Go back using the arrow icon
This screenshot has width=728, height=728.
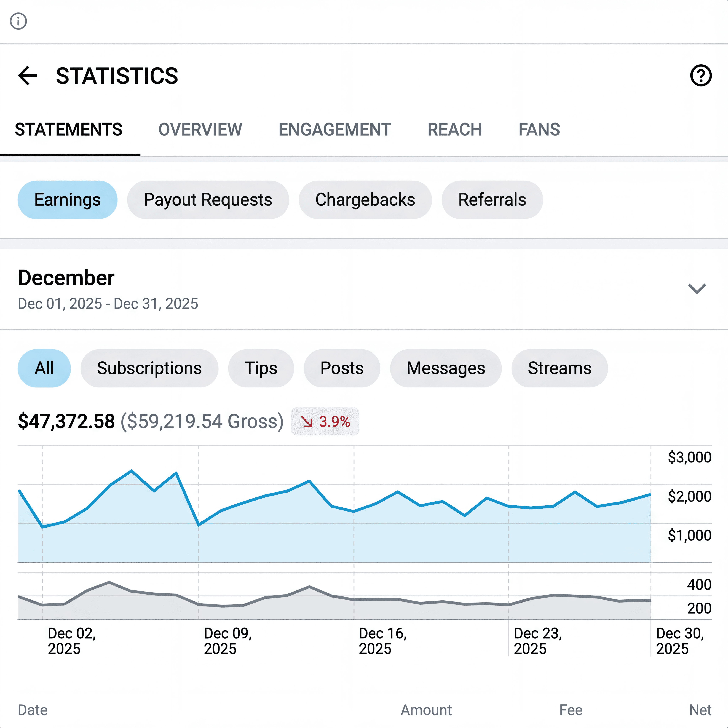pyautogui.click(x=28, y=76)
